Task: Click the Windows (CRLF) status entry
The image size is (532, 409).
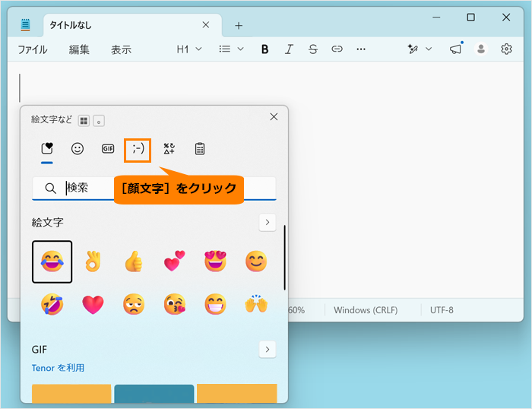Action: tap(366, 310)
